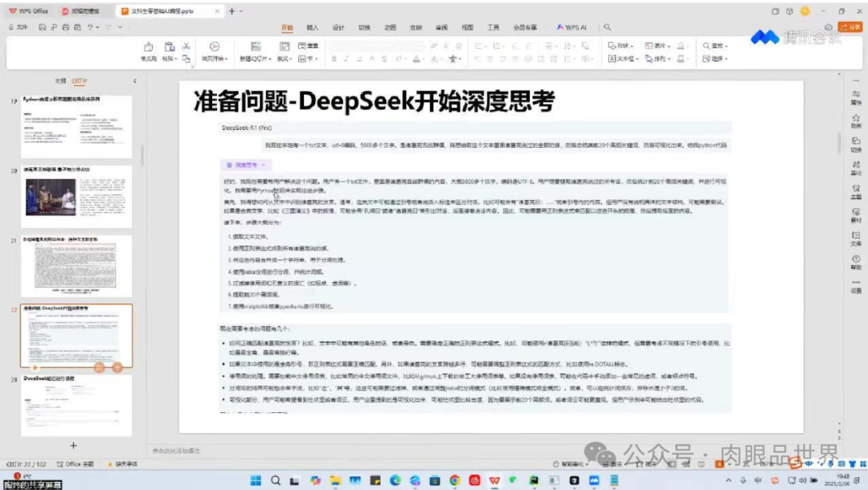Click the Reset slide button
This screenshot has width=868, height=490.
tap(309, 46)
